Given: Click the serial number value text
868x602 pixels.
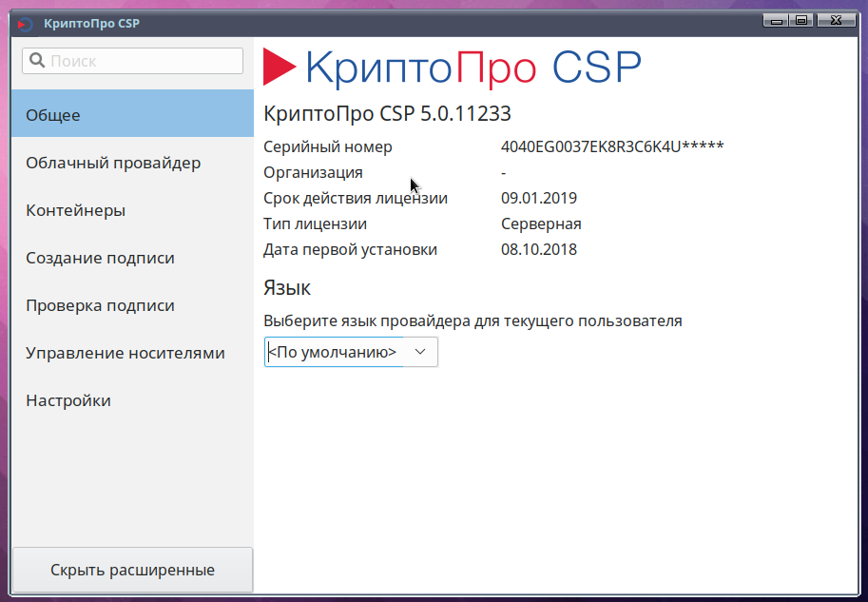Looking at the screenshot, I should click(611, 146).
